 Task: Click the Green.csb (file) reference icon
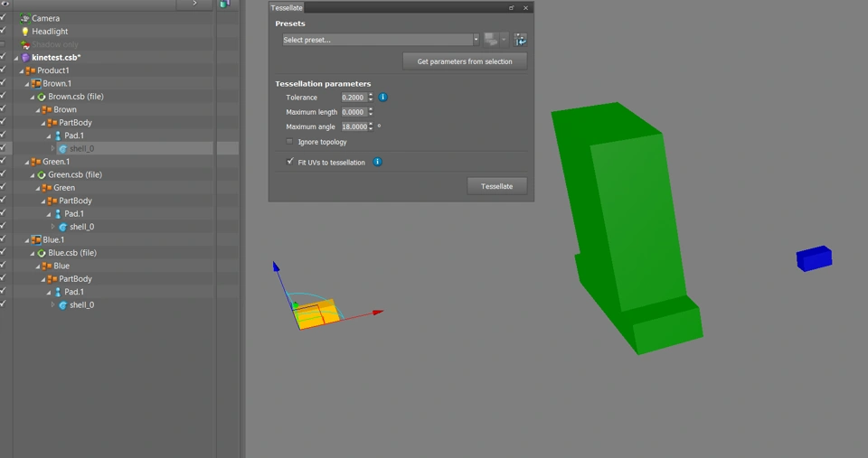point(42,175)
